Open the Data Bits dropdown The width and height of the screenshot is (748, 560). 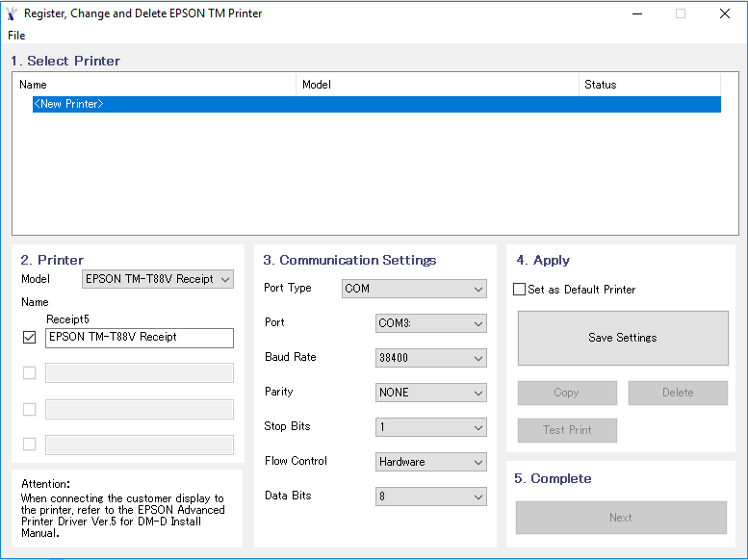coord(430,496)
